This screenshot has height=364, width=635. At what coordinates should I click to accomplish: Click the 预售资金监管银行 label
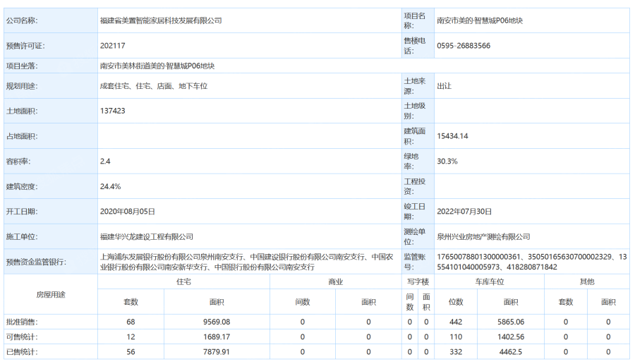tap(36, 262)
